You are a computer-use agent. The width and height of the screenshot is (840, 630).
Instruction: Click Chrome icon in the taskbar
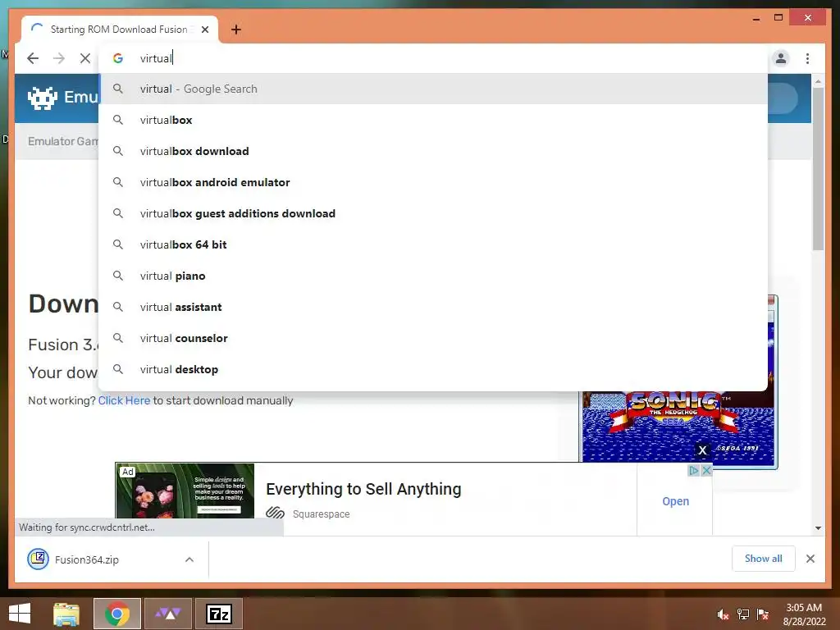pos(116,614)
